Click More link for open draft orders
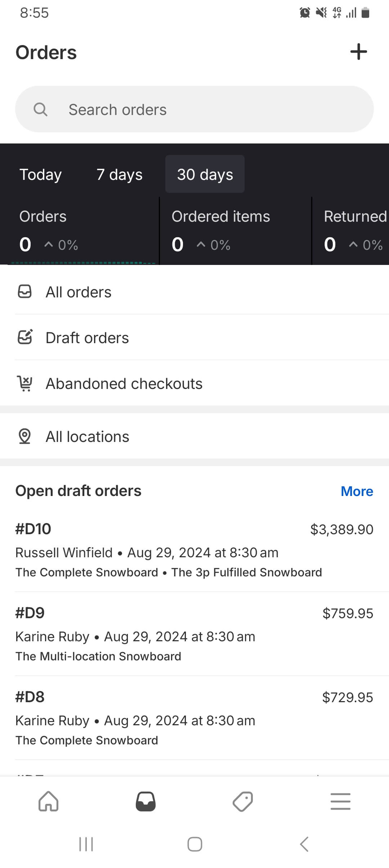 click(357, 491)
